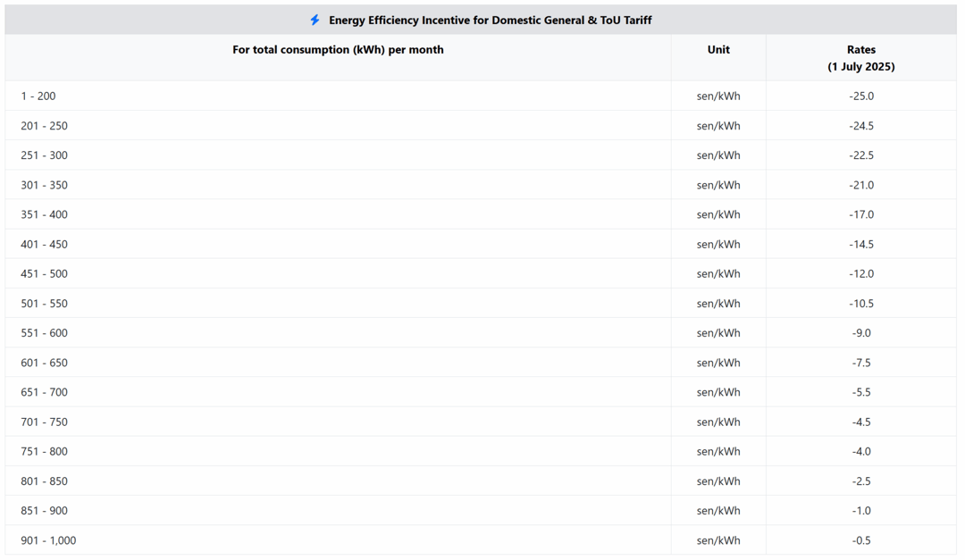Select the '901 - 1,000' consumption row label
965x560 pixels.
(x=48, y=540)
